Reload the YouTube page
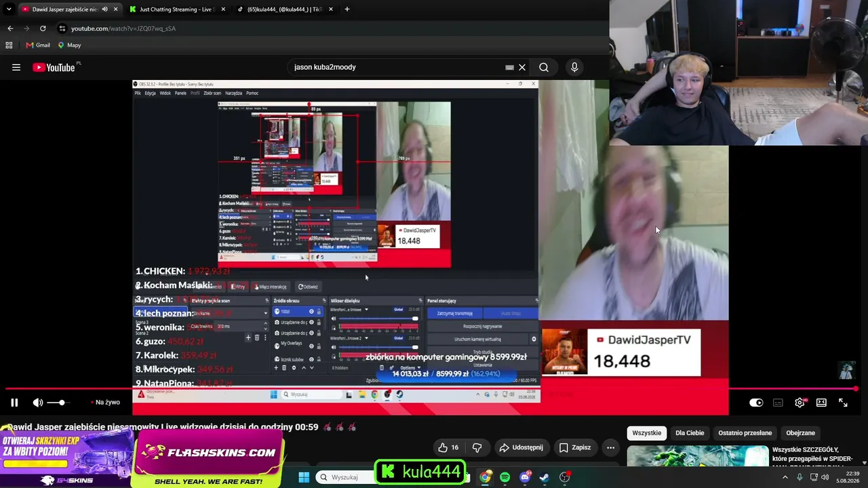868x488 pixels. [x=43, y=28]
